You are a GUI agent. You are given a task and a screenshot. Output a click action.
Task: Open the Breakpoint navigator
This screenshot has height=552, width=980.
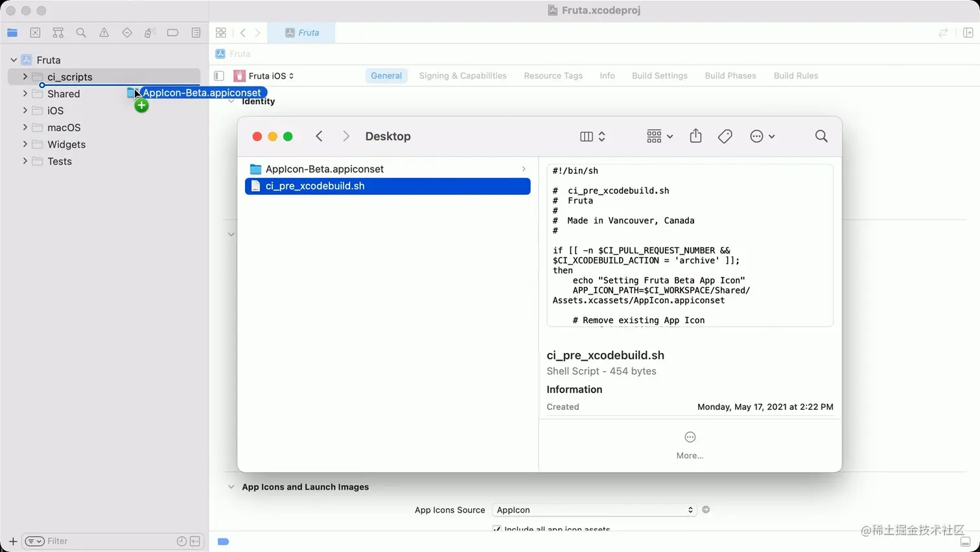tap(172, 32)
